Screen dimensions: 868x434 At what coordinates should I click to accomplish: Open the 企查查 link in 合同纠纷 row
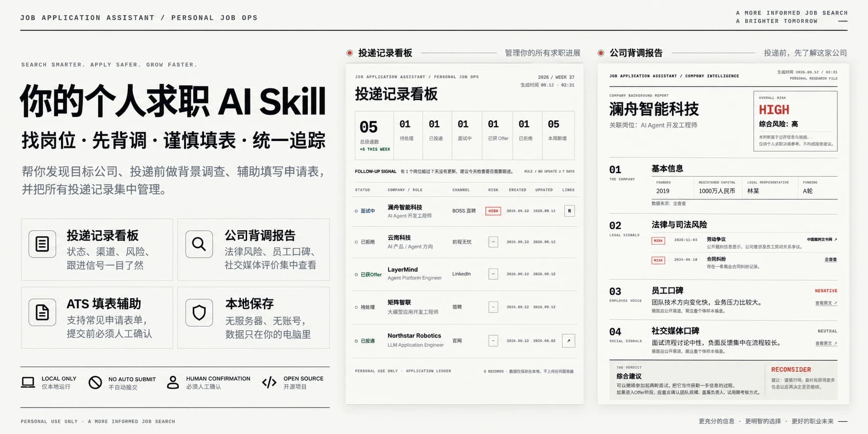coord(830,259)
